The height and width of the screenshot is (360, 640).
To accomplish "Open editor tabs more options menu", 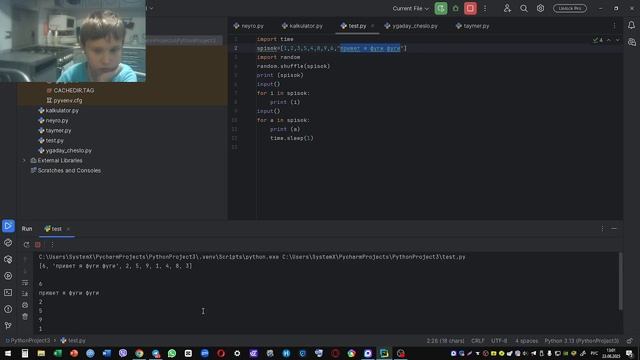I will [614, 26].
